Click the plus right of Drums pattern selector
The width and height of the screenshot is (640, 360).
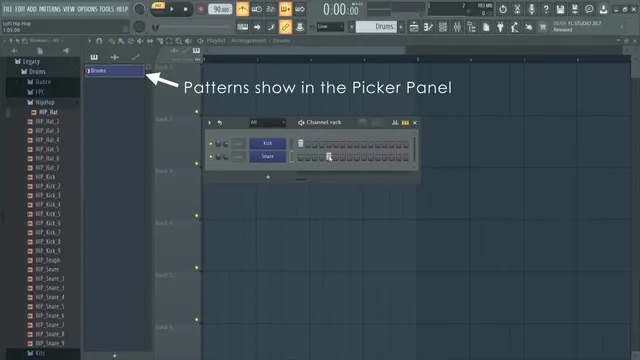tap(401, 27)
